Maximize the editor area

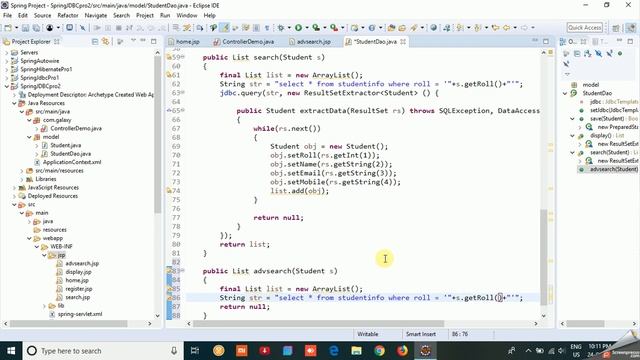(546, 41)
